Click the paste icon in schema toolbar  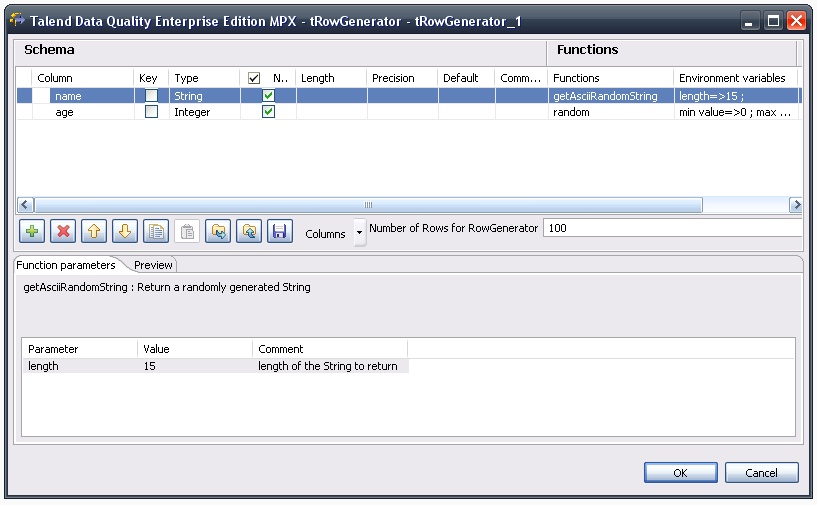(x=187, y=231)
